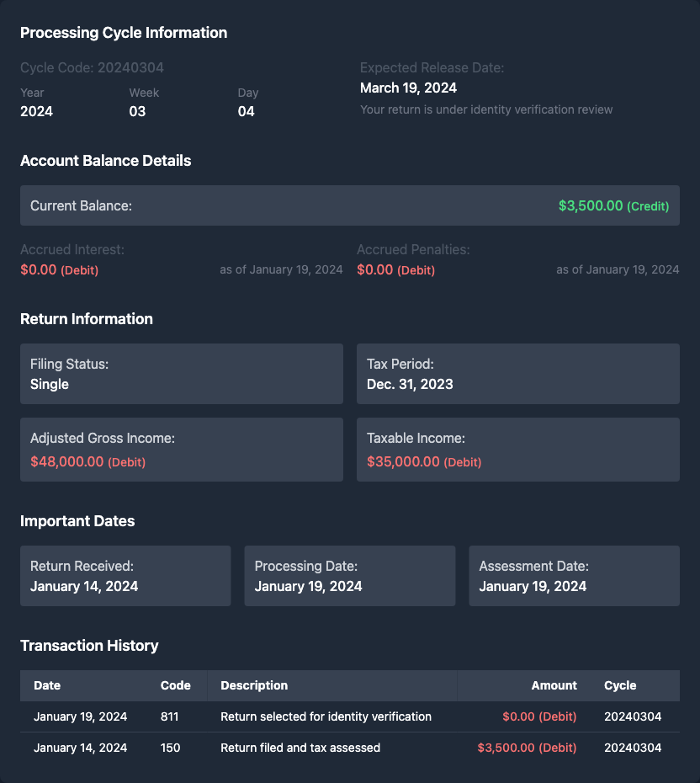Click the Amount column header

554,685
